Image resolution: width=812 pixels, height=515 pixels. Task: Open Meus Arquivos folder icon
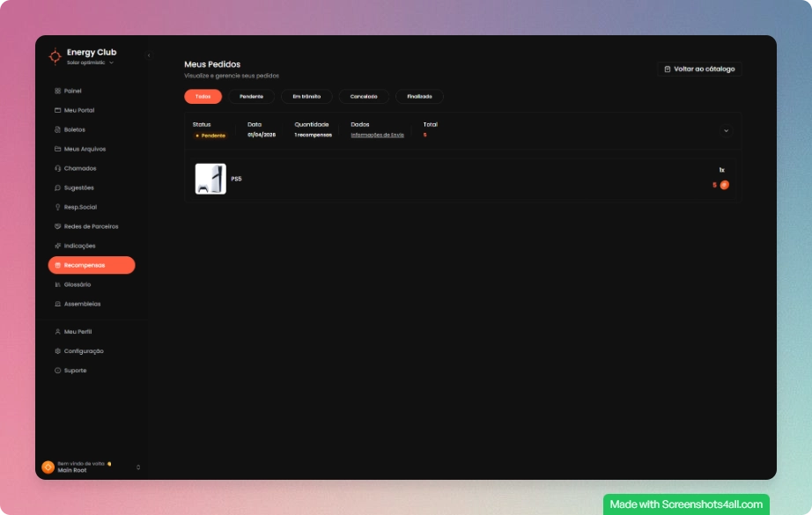(57, 149)
